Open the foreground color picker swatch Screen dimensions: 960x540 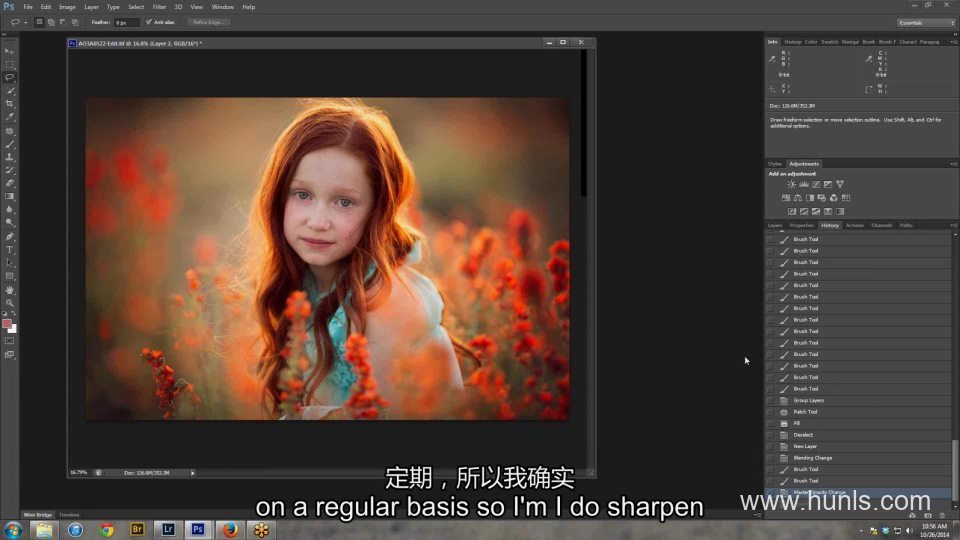7,324
